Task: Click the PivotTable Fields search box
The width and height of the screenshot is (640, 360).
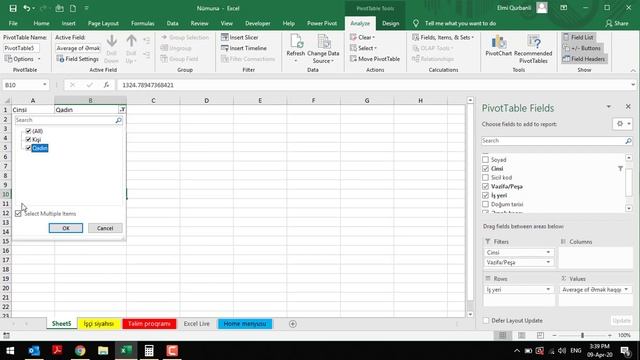Action: (553, 140)
